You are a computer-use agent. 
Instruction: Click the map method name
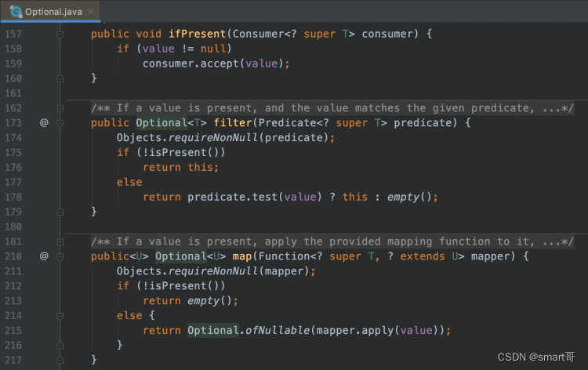[x=242, y=256]
